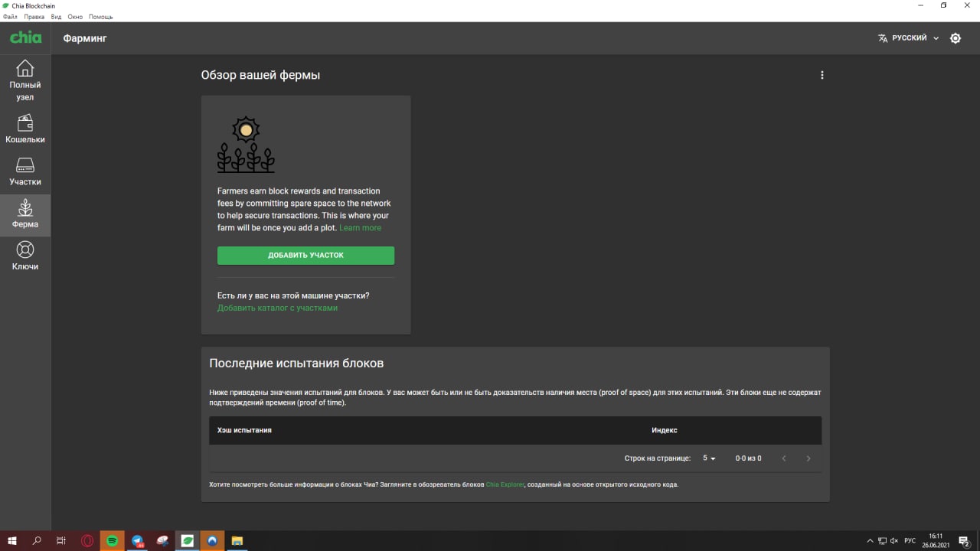Expand the РУССКИЙ language dropdown
980x551 pixels.
pyautogui.click(x=909, y=38)
